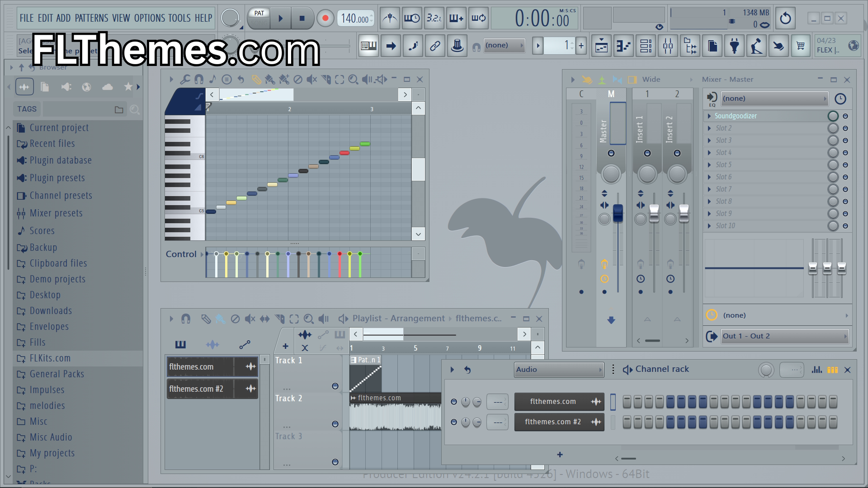
Task: Start playback with the play button
Action: point(280,19)
